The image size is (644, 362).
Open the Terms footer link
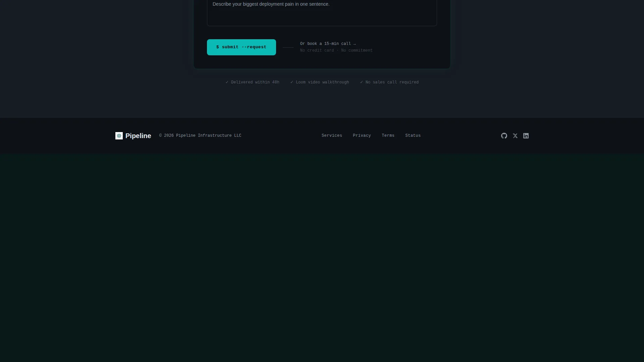pyautogui.click(x=388, y=136)
